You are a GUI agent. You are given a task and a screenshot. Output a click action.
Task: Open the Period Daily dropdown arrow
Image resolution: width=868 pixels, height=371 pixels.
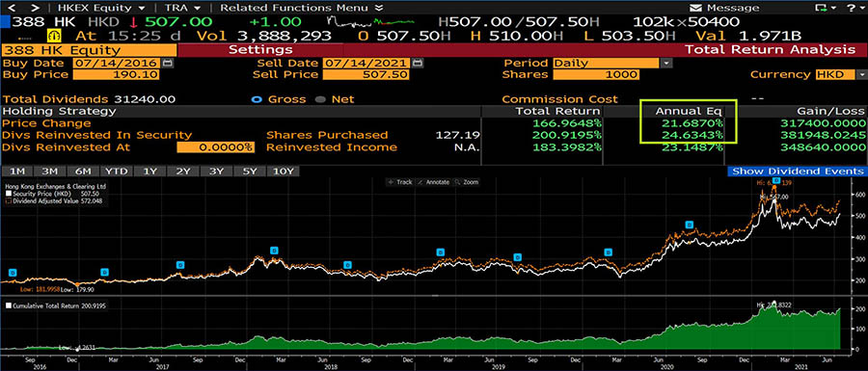665,63
